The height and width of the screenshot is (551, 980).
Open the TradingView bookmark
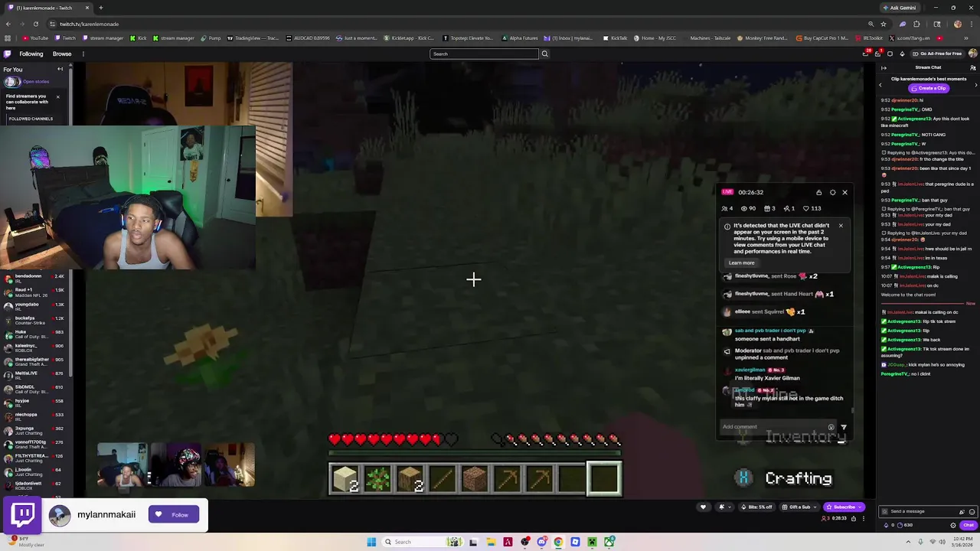(253, 37)
